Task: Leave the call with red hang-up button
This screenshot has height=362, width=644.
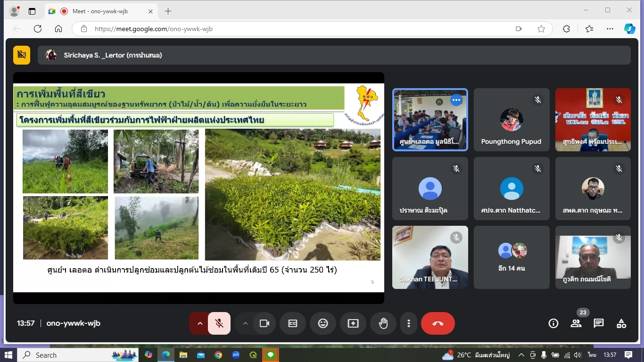Action: [x=438, y=323]
